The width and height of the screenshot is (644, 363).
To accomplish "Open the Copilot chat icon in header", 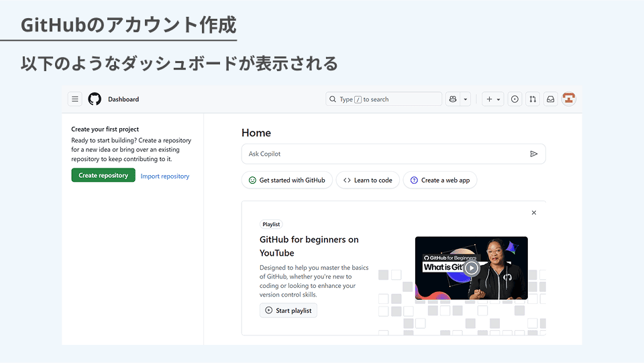I will coord(453,99).
